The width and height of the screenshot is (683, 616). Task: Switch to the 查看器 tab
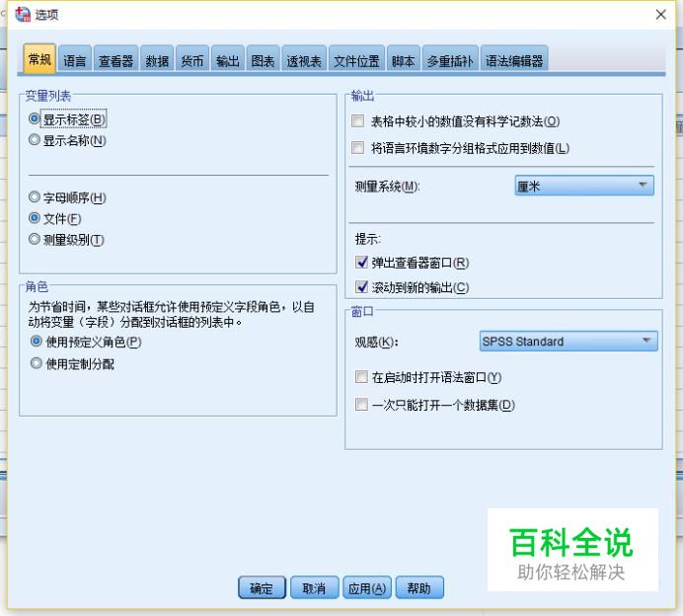(x=115, y=60)
